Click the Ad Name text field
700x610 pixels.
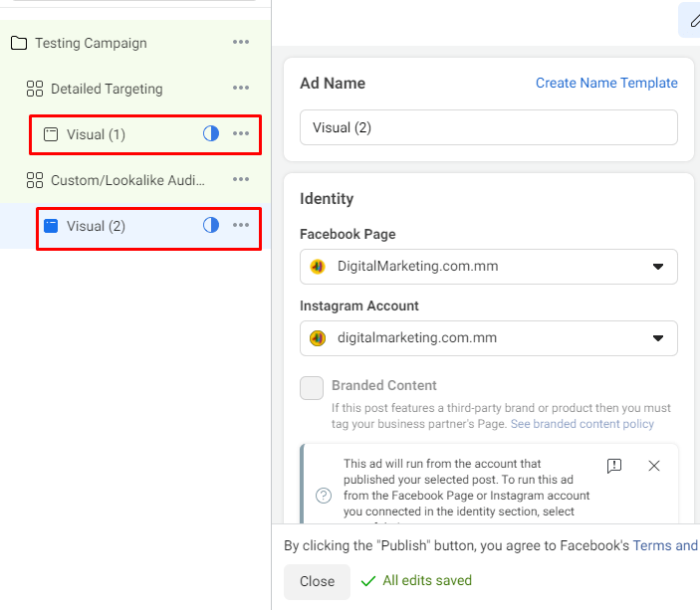(x=488, y=127)
